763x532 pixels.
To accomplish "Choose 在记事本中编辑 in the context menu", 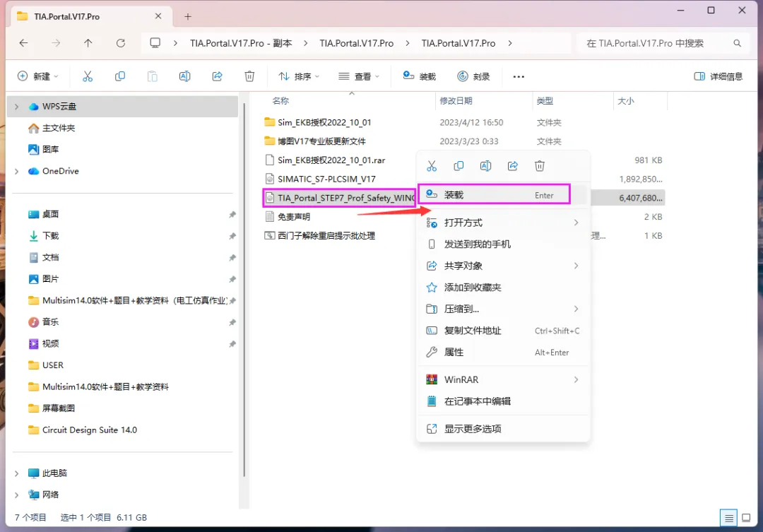I will pos(504,401).
